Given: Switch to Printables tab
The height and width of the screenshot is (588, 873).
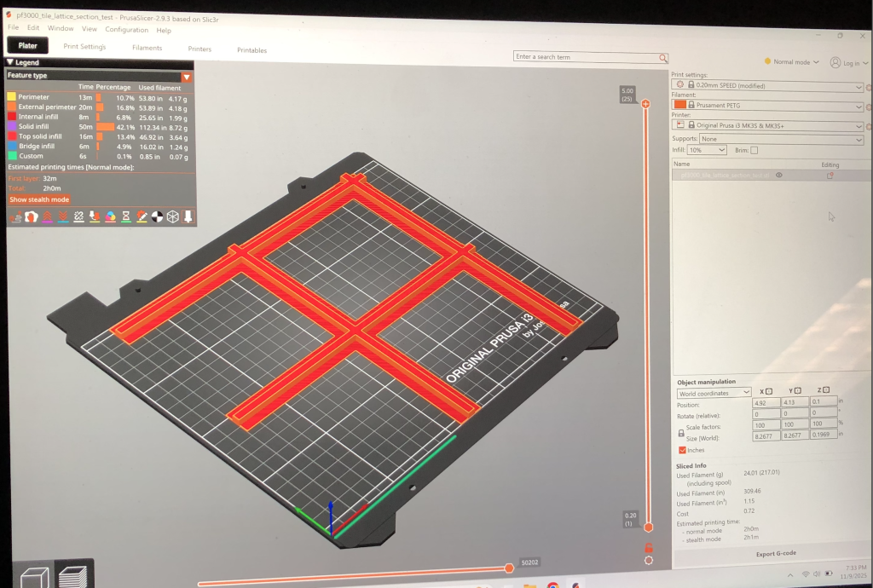Looking at the screenshot, I should click(x=251, y=50).
